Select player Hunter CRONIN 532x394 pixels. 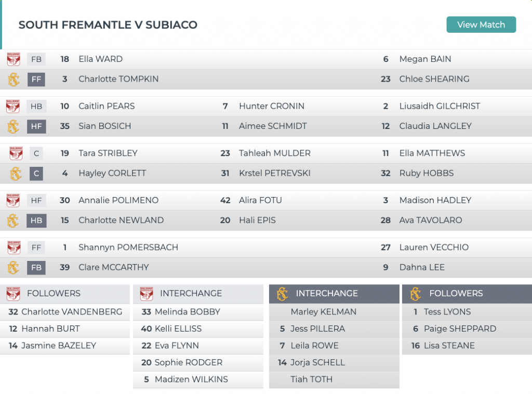point(271,106)
